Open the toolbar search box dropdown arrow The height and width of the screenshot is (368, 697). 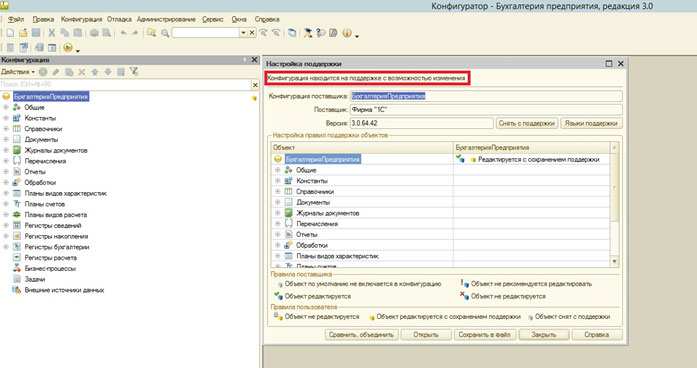coord(243,33)
